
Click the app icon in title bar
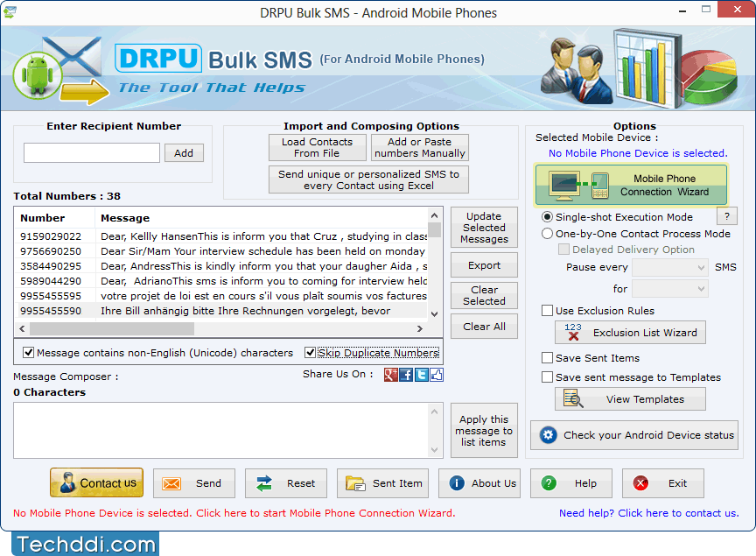10,11
